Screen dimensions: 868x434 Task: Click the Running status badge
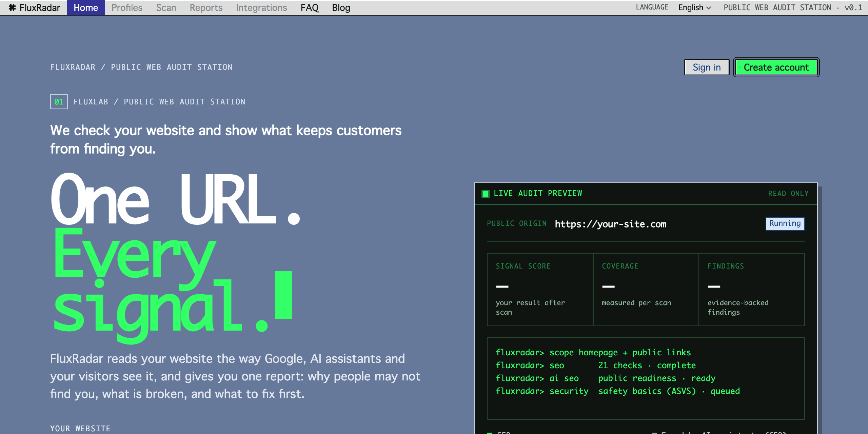pos(785,223)
